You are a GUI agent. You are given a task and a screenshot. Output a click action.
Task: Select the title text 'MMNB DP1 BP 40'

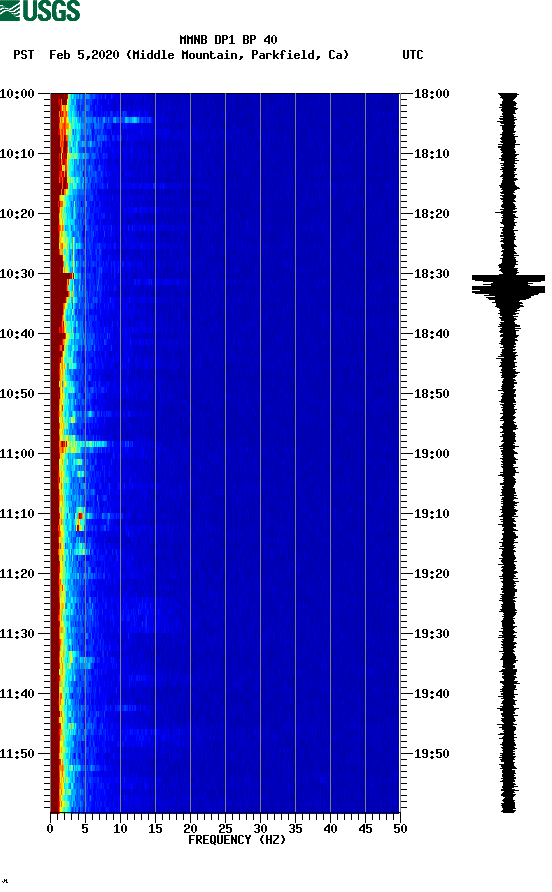click(228, 40)
